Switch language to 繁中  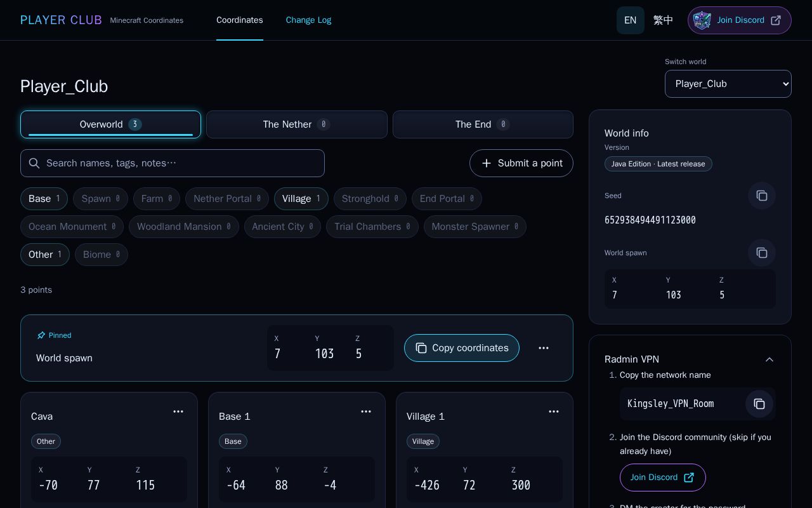point(664,20)
